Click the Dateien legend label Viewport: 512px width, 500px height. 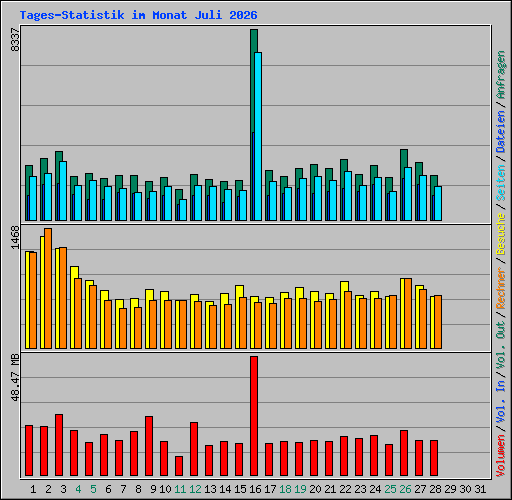coord(501,132)
